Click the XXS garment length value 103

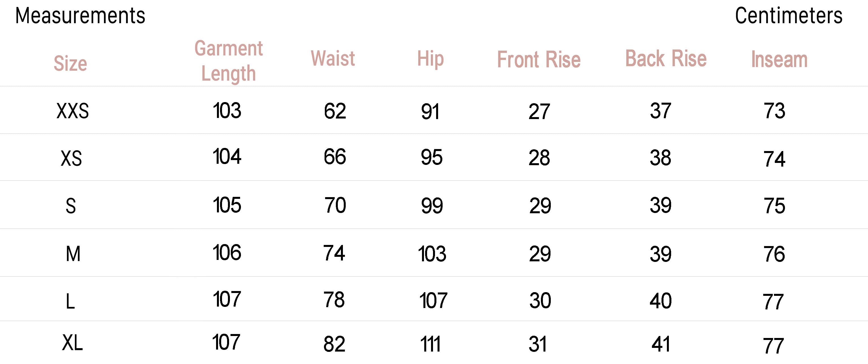click(x=227, y=110)
